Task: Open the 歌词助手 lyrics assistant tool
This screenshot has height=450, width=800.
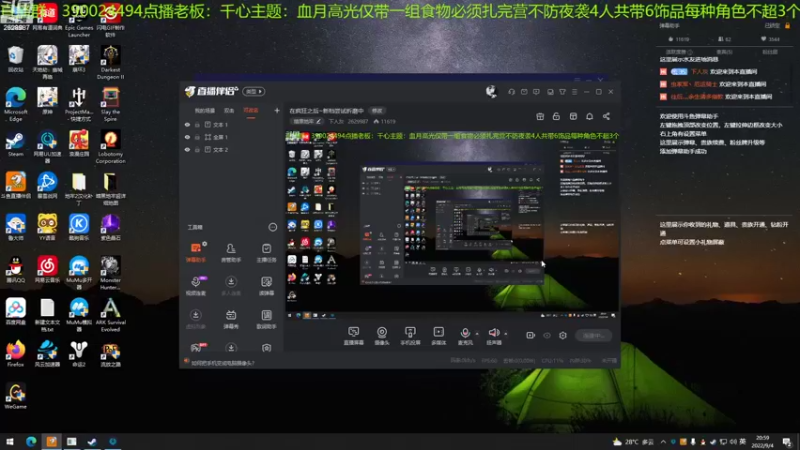Action: pos(266,319)
